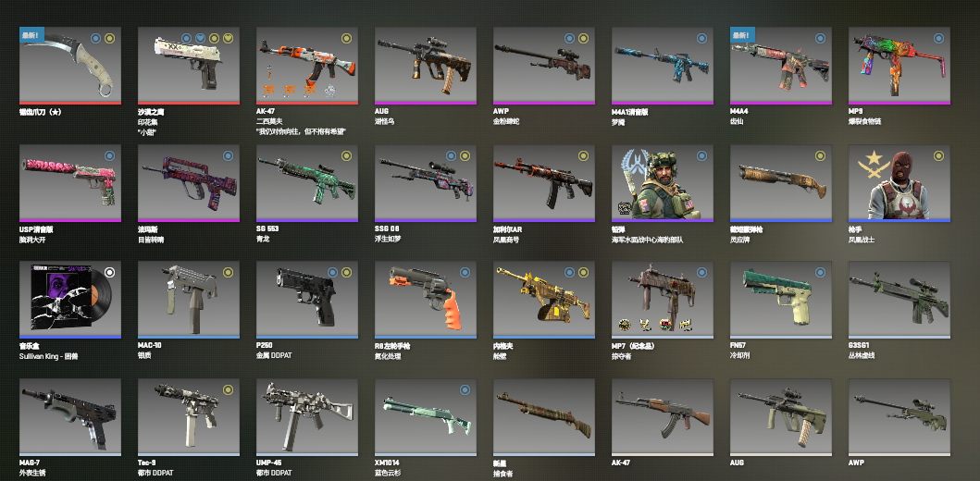Click the yellow T icon on Tec-9 tile
This screenshot has width=980, height=481.
tap(229, 389)
